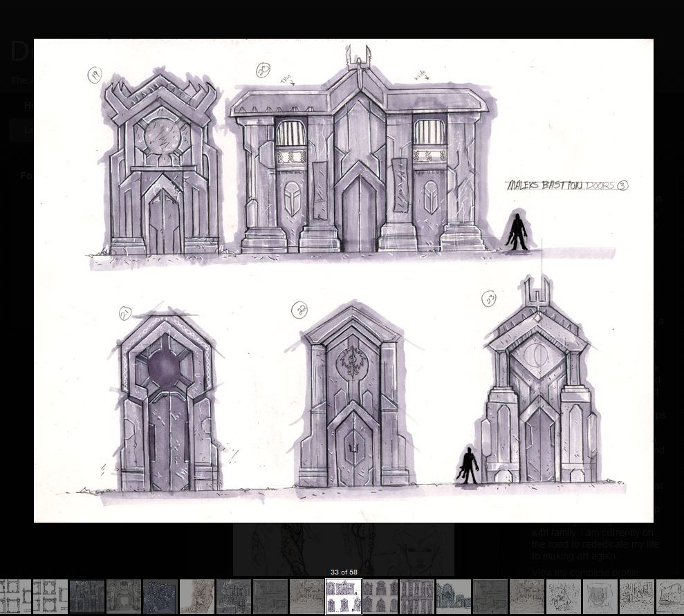Select the highlighted thumbnail of purple doors
The width and height of the screenshot is (684, 616).
[x=344, y=597]
